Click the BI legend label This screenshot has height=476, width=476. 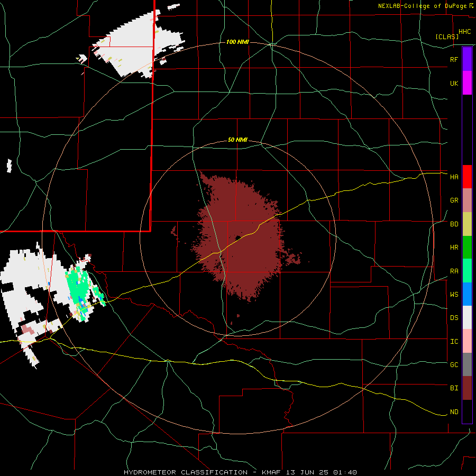(x=454, y=388)
